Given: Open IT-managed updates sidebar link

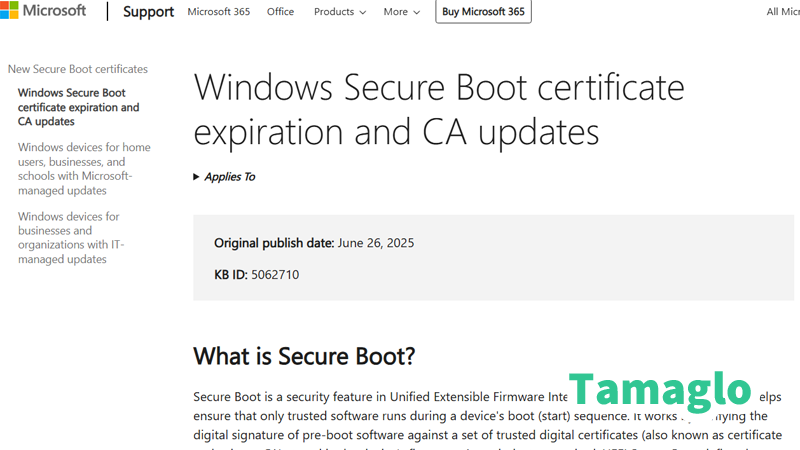Looking at the screenshot, I should tap(71, 237).
